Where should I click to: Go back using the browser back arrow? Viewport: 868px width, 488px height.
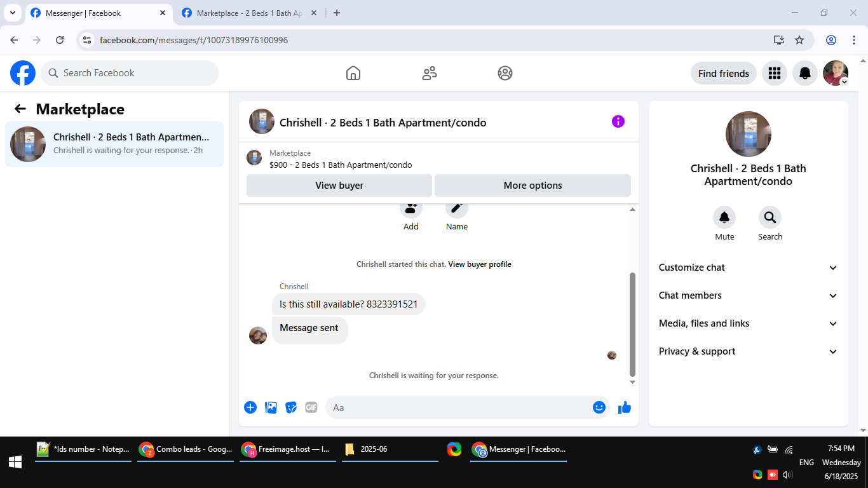tap(14, 40)
